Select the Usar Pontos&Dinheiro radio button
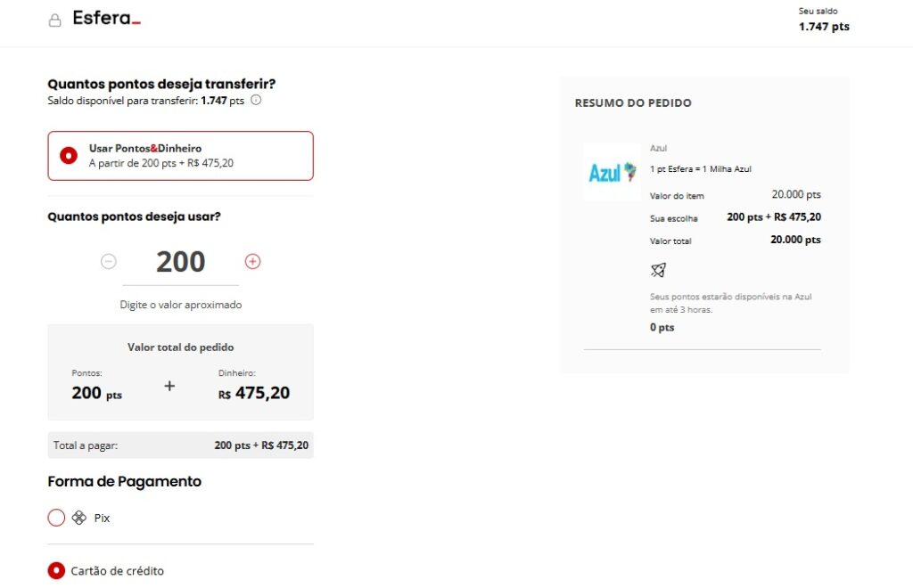The height and width of the screenshot is (588, 913). [69, 156]
